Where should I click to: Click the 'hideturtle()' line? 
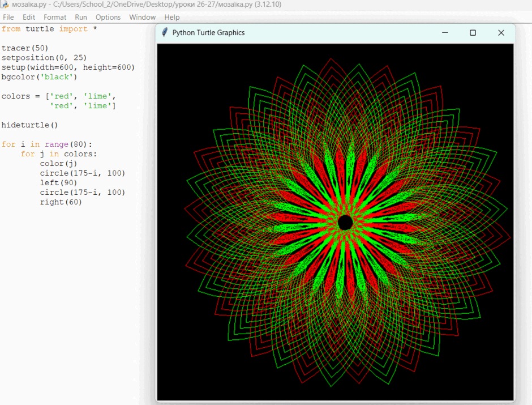click(29, 125)
